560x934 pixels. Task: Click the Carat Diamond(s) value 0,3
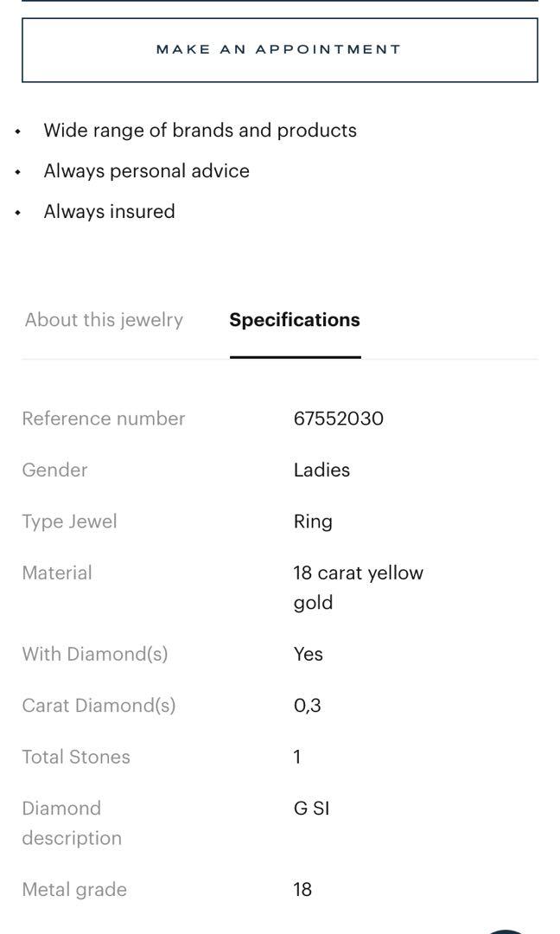[308, 705]
